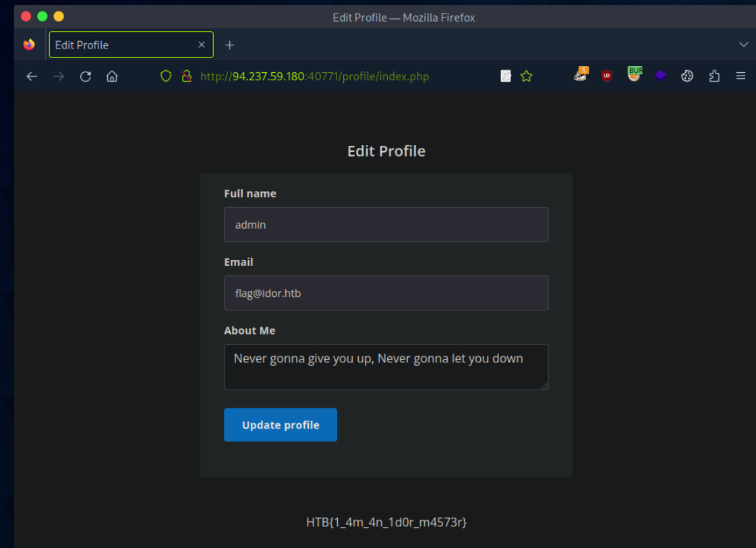Click the Full name input field

click(386, 225)
